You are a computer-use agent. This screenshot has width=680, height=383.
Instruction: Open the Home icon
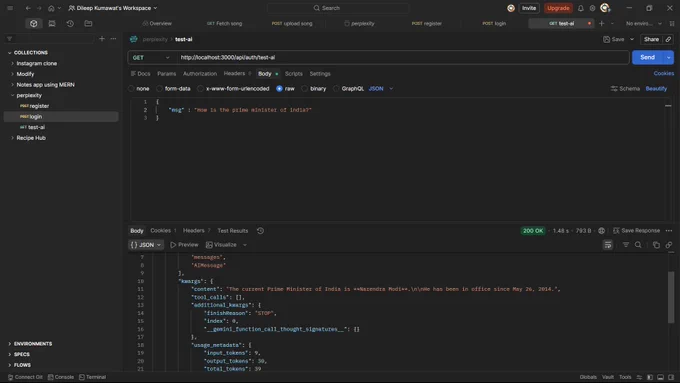click(x=51, y=8)
